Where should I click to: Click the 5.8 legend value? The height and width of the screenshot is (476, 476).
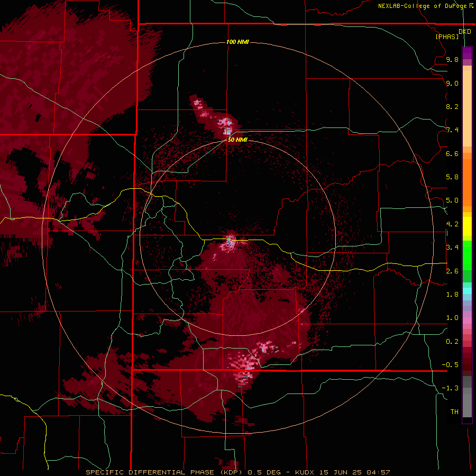pyautogui.click(x=452, y=177)
